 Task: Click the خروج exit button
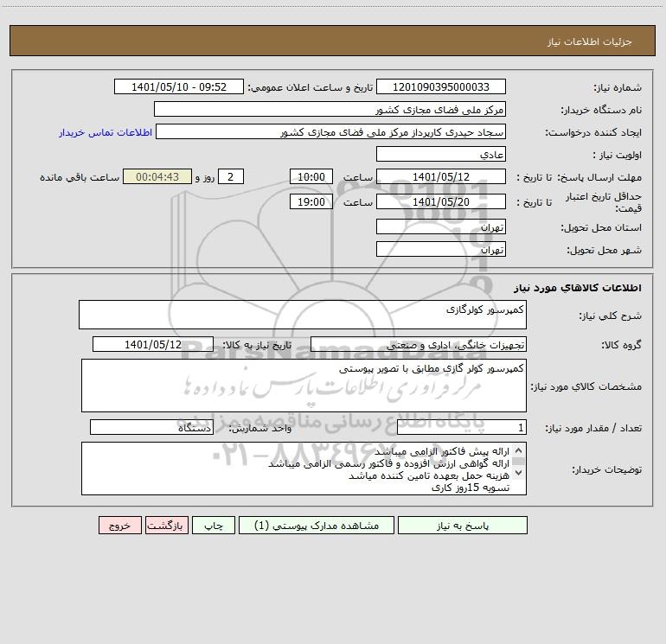(x=119, y=526)
